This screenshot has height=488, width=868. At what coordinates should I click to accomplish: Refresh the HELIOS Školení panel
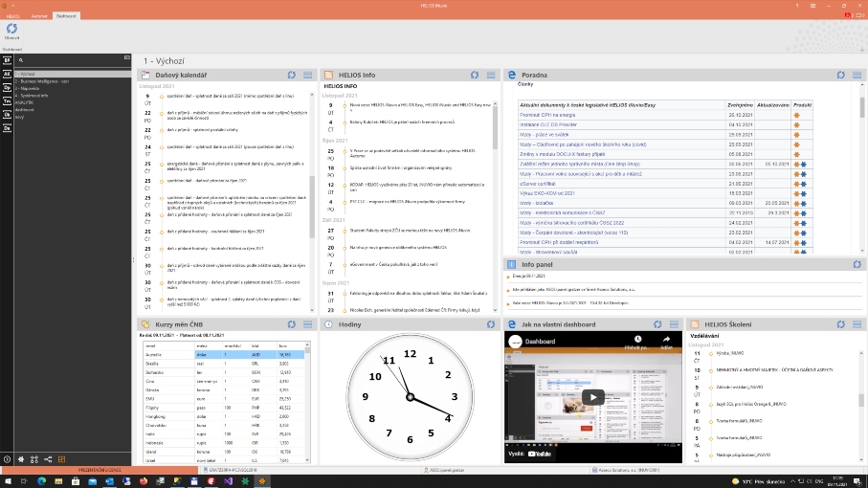point(842,325)
